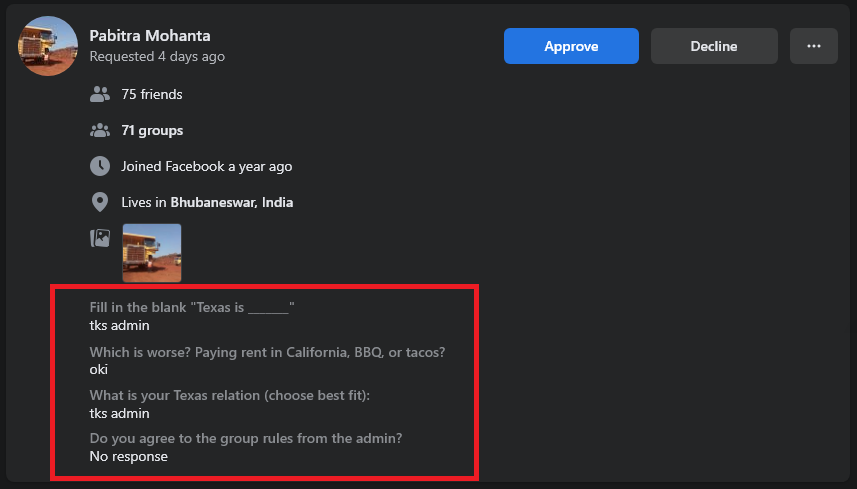Open the three-dot more options menu
This screenshot has height=489, width=857.
click(814, 46)
